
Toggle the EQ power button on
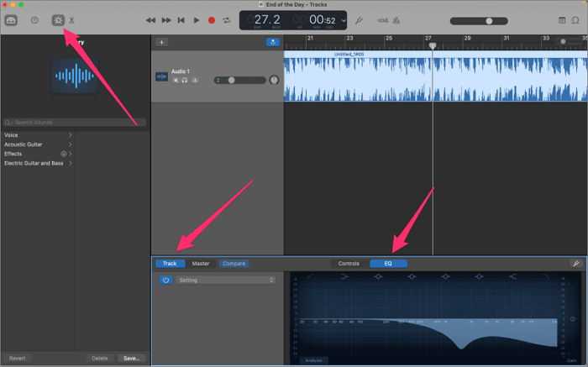click(165, 280)
